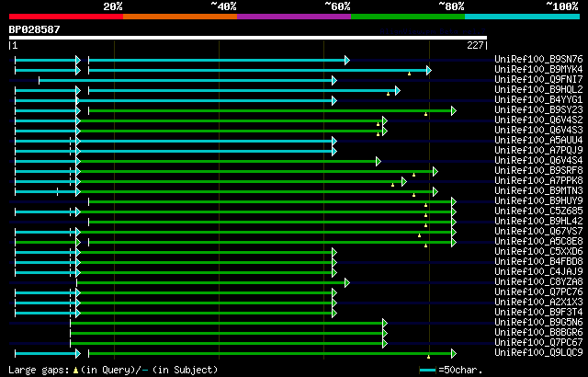Select the UniRef100_A7PQJ9 label

(x=538, y=151)
